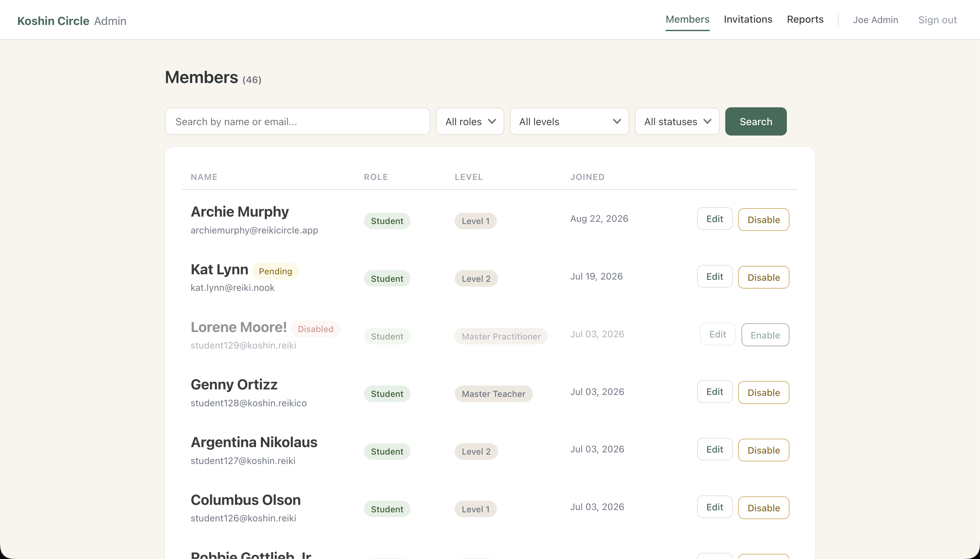Open the Invitations tab
This screenshot has height=559, width=980.
(748, 19)
